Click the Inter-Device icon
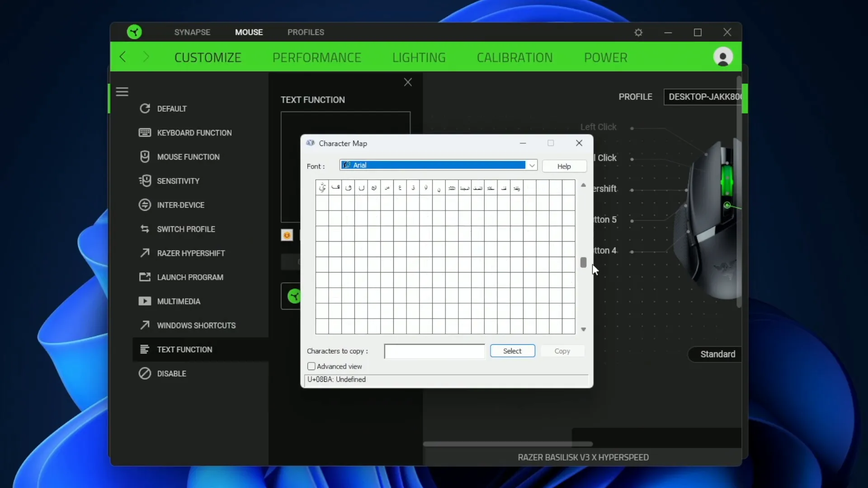This screenshot has height=488, width=868. pos(145,205)
